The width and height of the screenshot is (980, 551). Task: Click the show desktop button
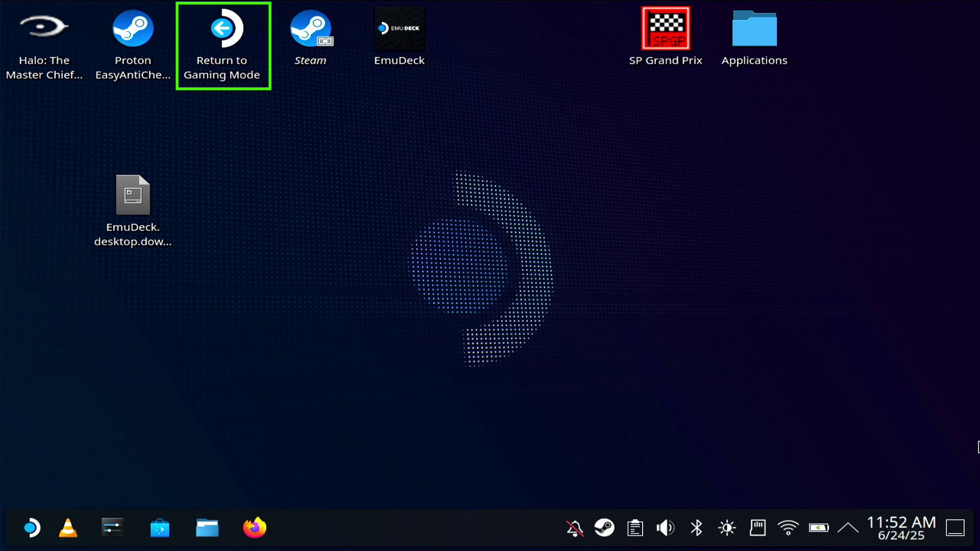click(x=955, y=528)
